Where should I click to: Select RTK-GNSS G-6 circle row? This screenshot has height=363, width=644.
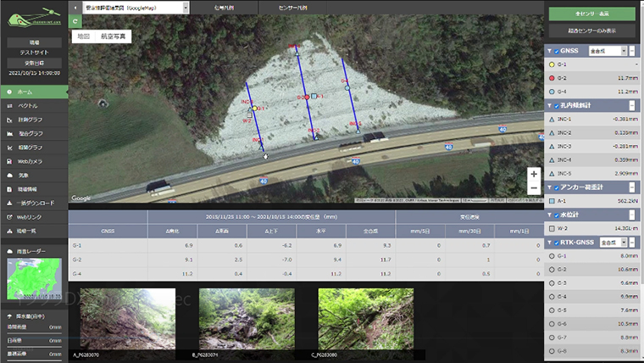(x=591, y=324)
